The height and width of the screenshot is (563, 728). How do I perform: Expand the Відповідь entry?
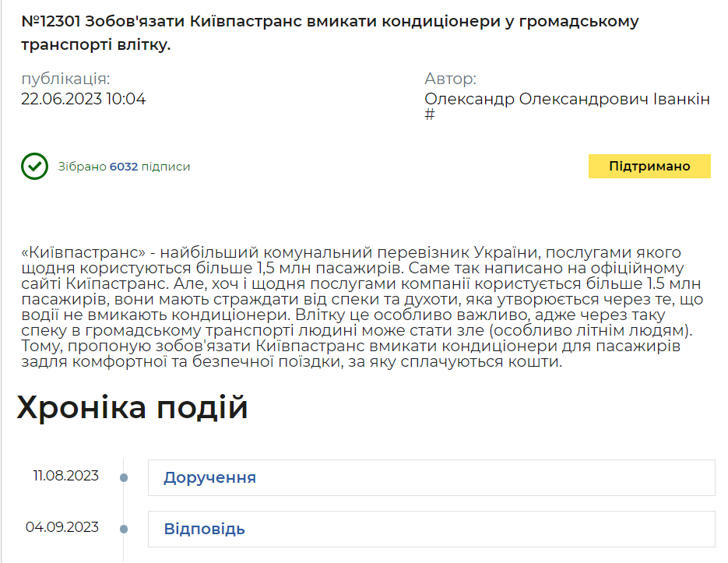[204, 529]
